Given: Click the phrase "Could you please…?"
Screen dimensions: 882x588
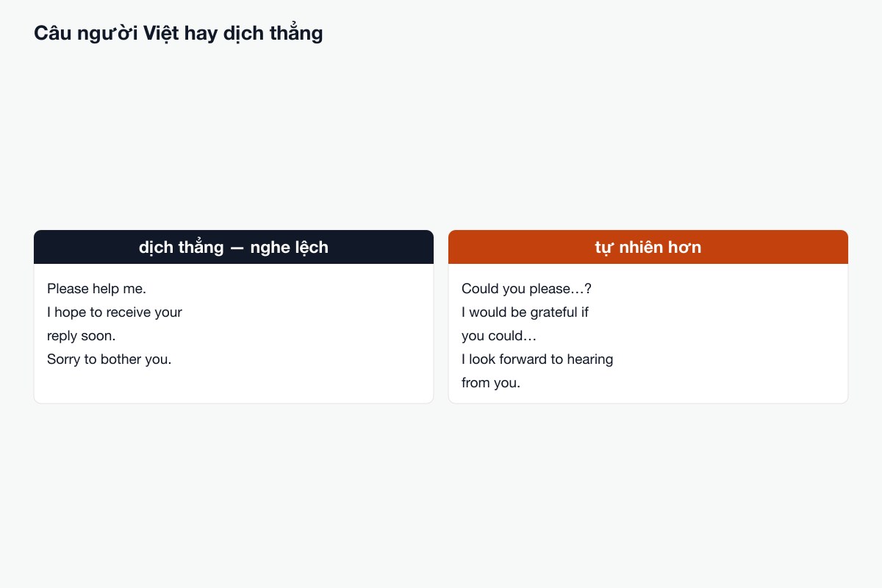Looking at the screenshot, I should click(x=527, y=289).
